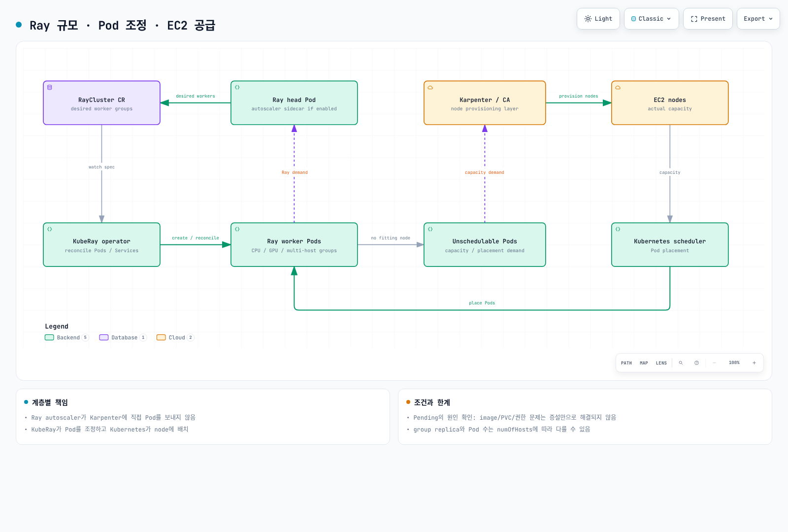
Task: Switch to LENS mode
Action: tap(661, 363)
